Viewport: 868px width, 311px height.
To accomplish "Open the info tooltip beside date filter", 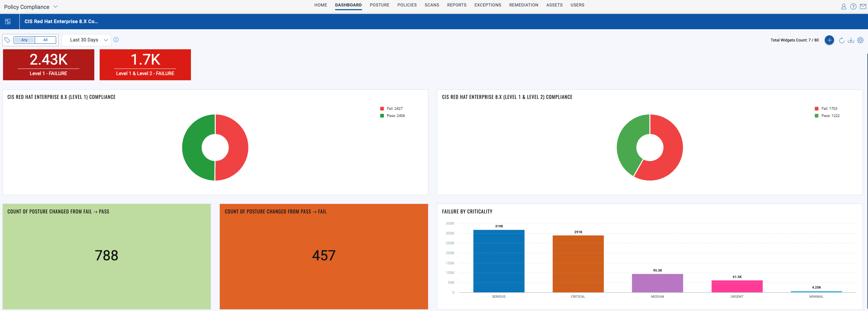I will 116,40.
